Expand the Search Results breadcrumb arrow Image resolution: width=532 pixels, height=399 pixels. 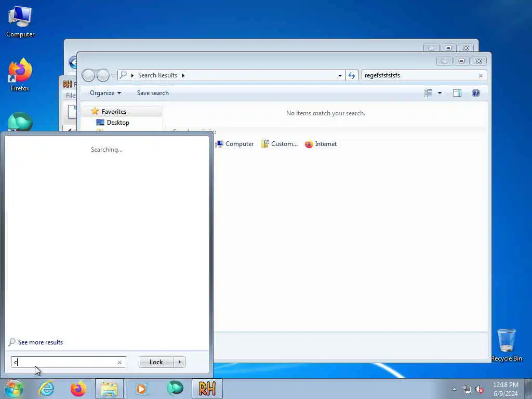click(183, 75)
